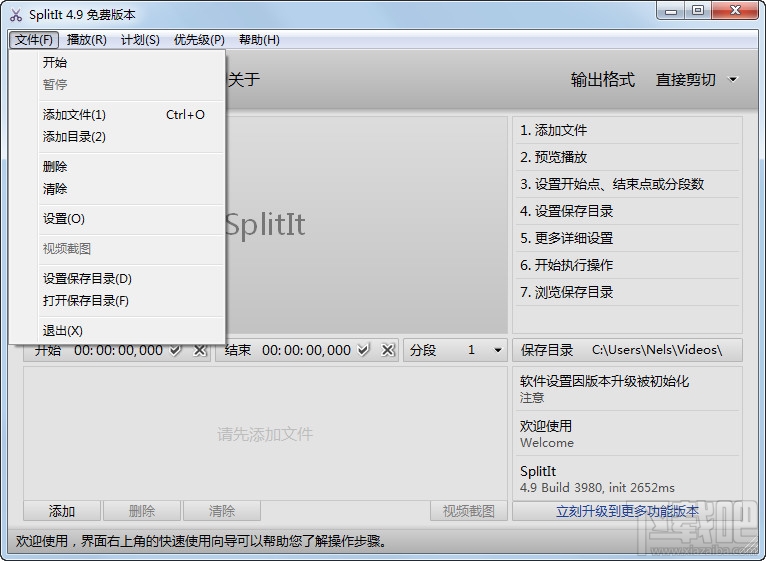Select guide step 7. 浏览保存目录
766x561 pixels.
click(x=627, y=292)
